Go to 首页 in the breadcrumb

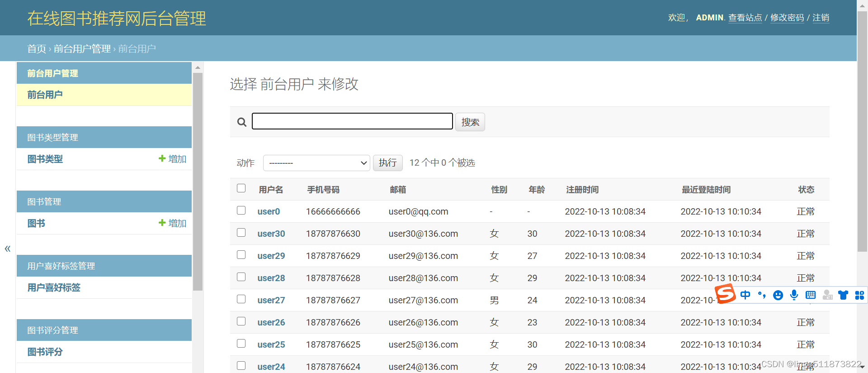pyautogui.click(x=37, y=49)
